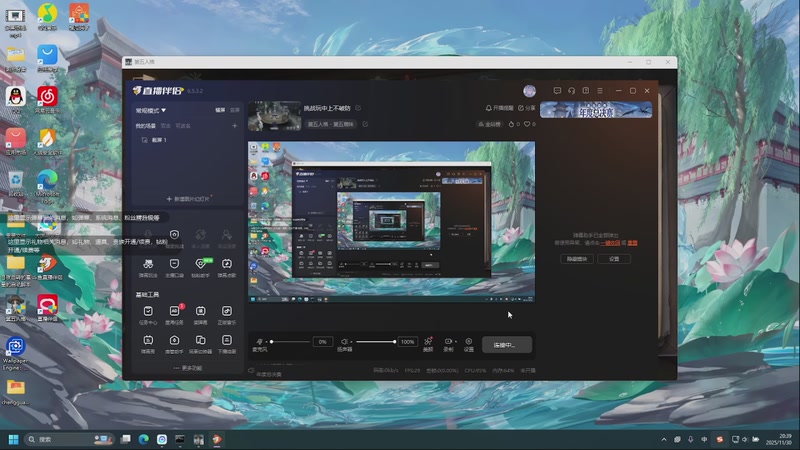This screenshot has height=450, width=800.
Task: Click the flame popularity counter icon
Action: tap(511, 124)
